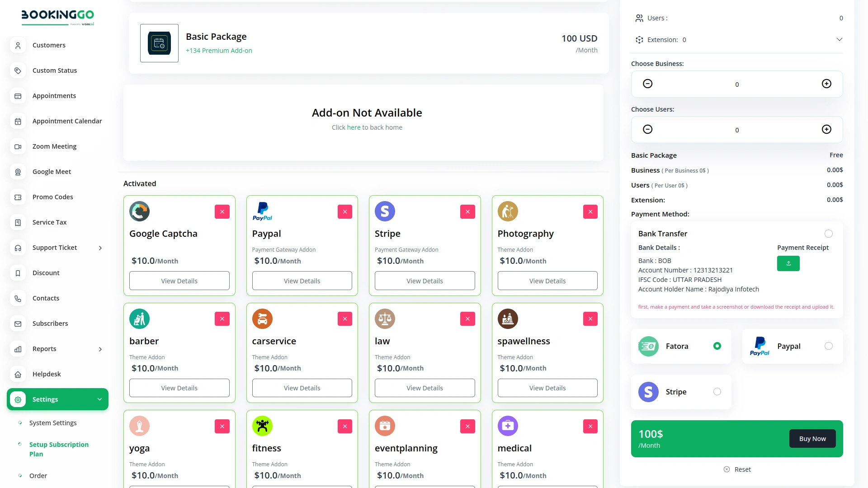Choose Bank Transfer payment option
This screenshot has width=868, height=488.
click(x=829, y=234)
